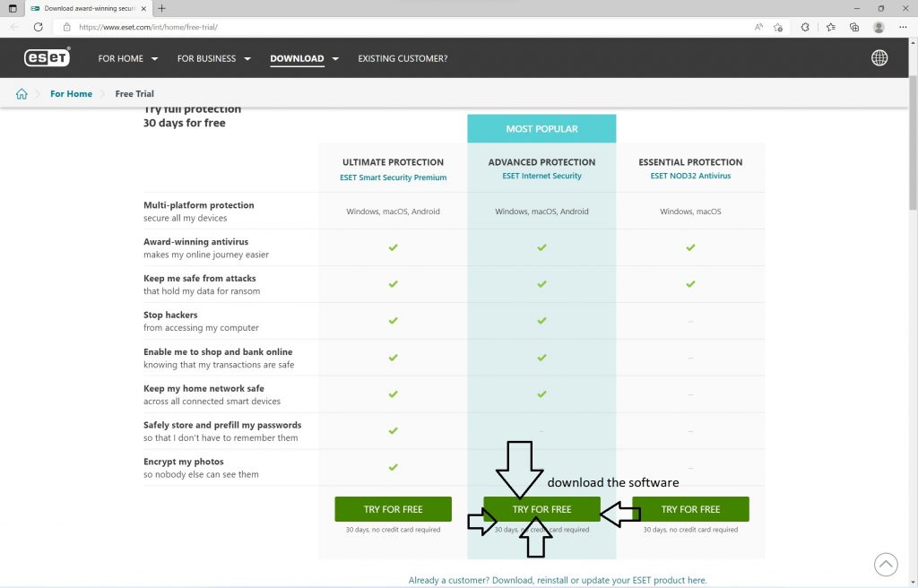Open the globe language selector
Screen dimensions: 918x588
pyautogui.click(x=879, y=58)
